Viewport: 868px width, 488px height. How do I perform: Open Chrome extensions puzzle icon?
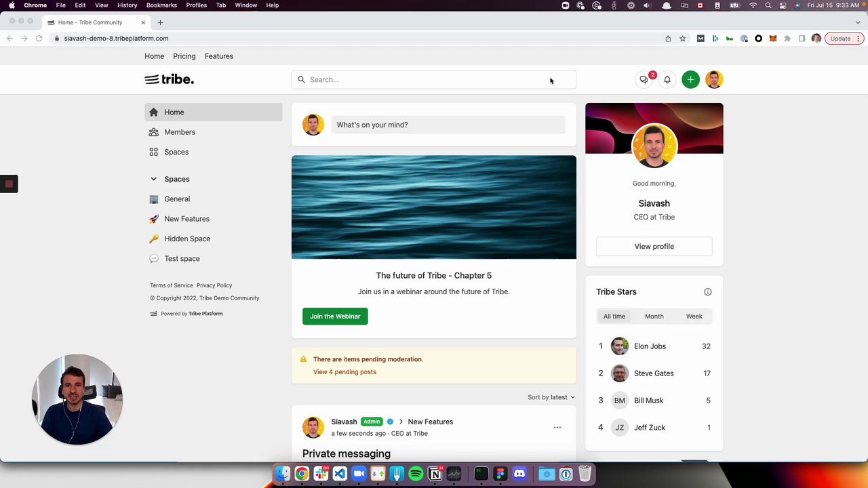click(787, 39)
